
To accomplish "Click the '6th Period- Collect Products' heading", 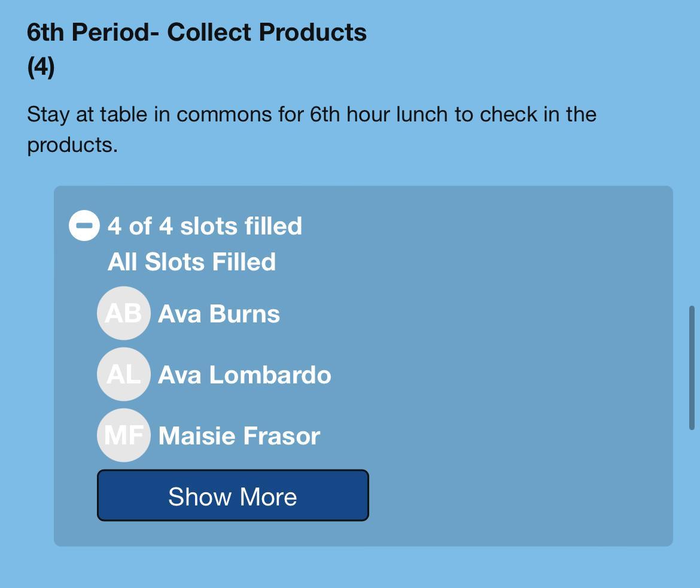I will coord(197,32).
